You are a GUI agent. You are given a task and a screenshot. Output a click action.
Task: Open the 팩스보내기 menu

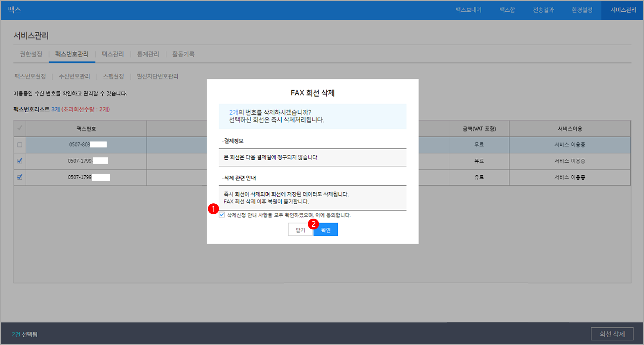click(468, 10)
